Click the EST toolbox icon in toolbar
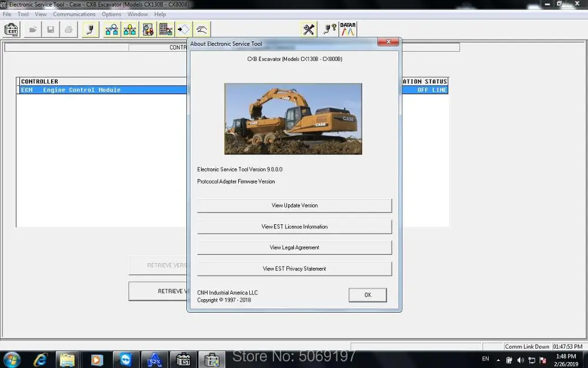Image resolution: width=588 pixels, height=368 pixels. click(x=12, y=29)
